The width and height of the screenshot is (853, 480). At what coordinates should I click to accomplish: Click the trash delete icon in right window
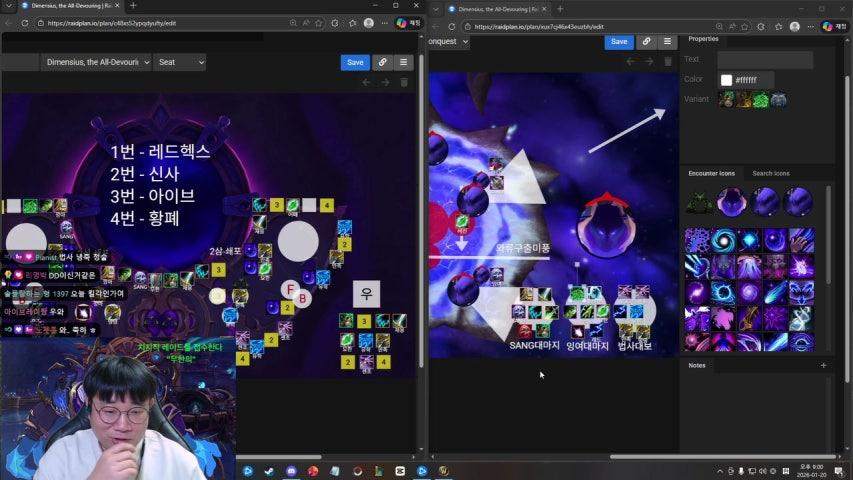tap(668, 62)
